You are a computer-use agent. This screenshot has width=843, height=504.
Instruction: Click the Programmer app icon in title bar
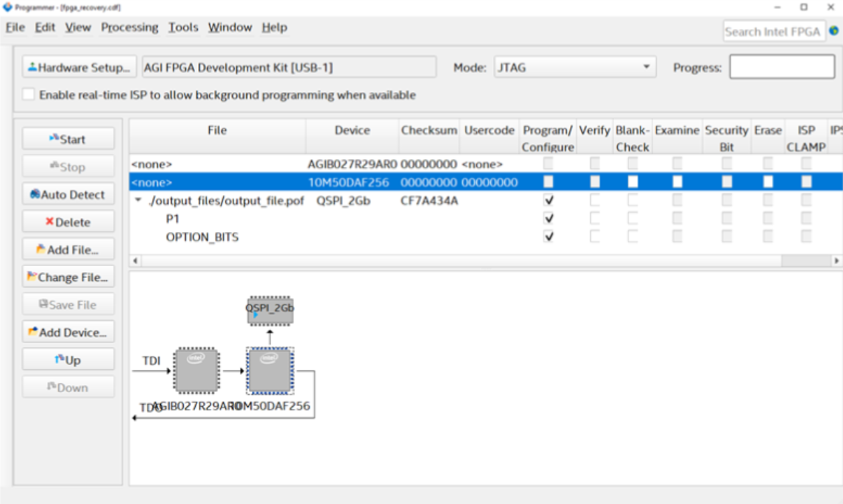pos(7,7)
